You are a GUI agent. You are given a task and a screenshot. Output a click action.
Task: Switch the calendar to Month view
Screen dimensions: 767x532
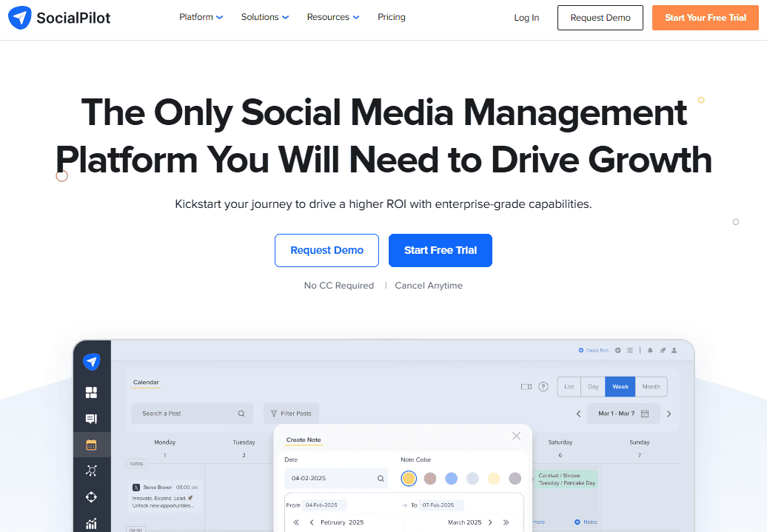coord(651,386)
